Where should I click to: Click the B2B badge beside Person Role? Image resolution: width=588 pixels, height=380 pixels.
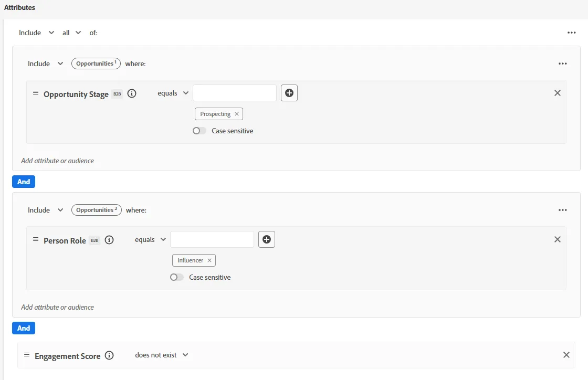point(95,240)
